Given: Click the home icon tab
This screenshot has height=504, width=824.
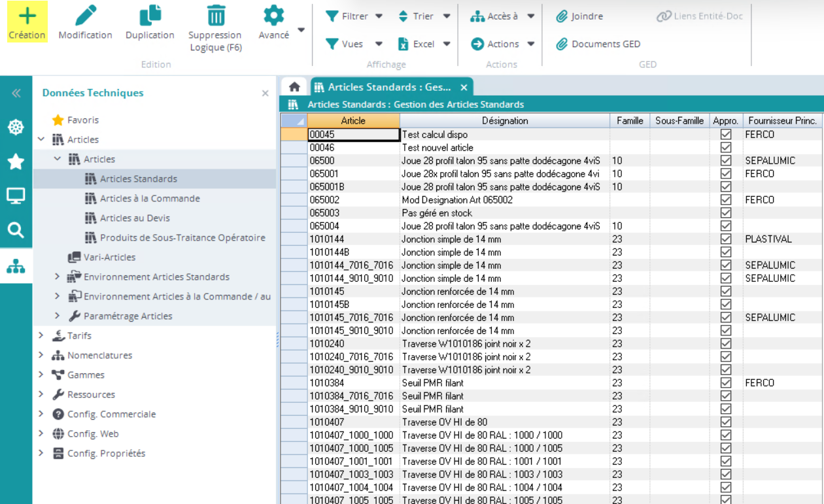Looking at the screenshot, I should click(x=294, y=87).
